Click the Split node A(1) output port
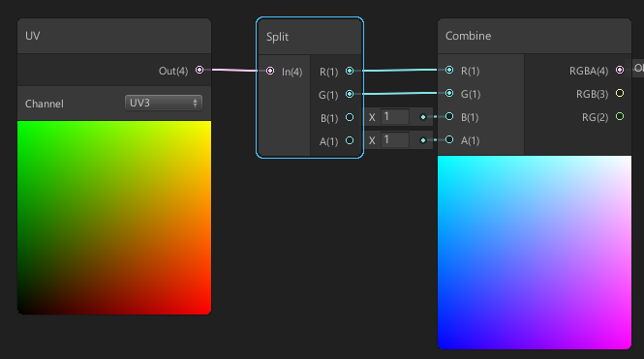 [x=350, y=140]
